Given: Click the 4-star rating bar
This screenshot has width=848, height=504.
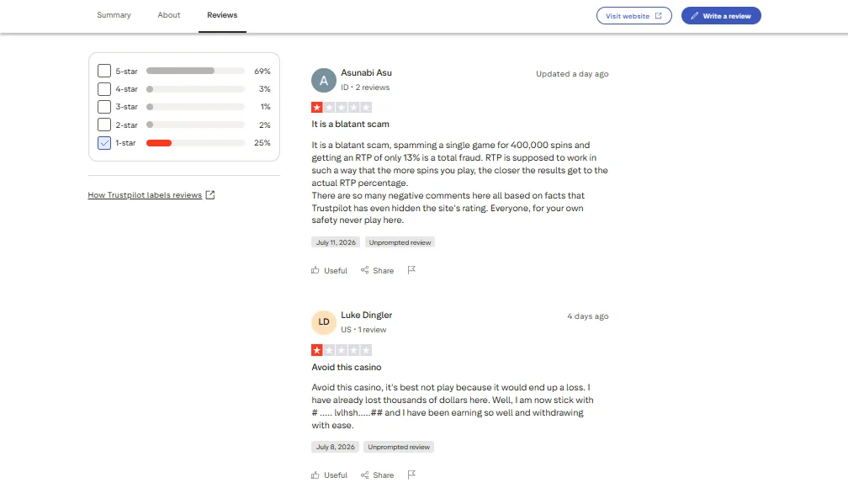Looking at the screenshot, I should [x=195, y=88].
